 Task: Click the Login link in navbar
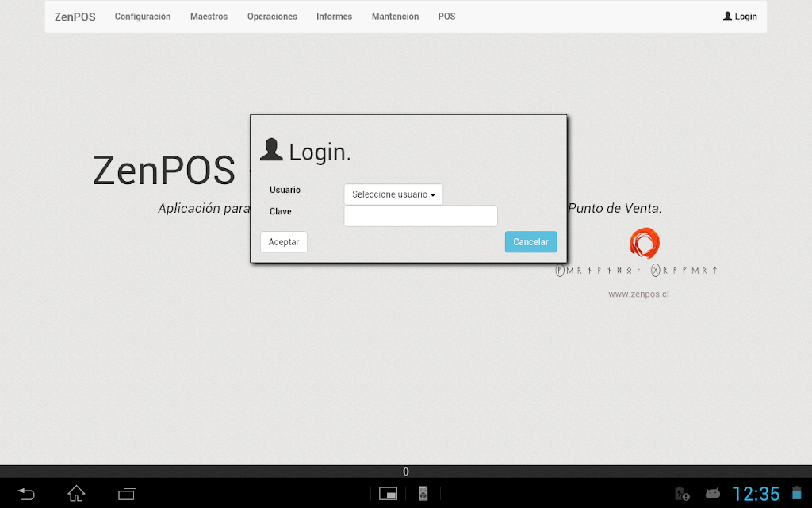[740, 17]
